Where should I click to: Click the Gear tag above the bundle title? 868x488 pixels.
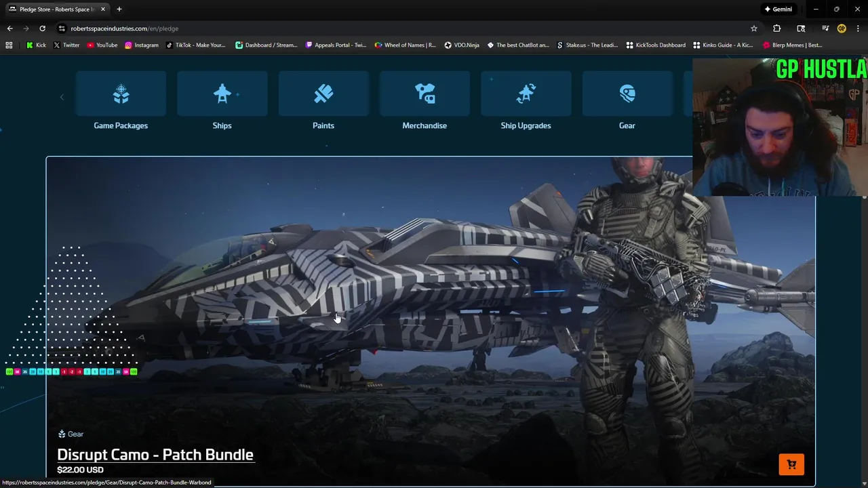(x=71, y=434)
